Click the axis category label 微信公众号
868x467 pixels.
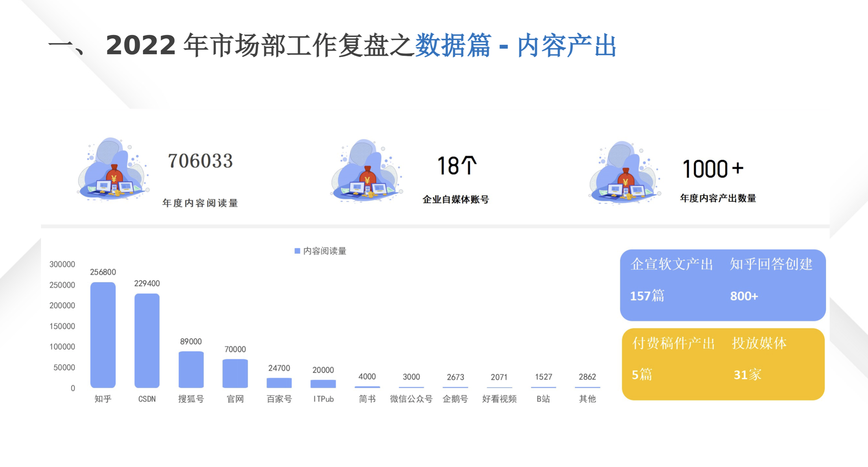point(411,399)
